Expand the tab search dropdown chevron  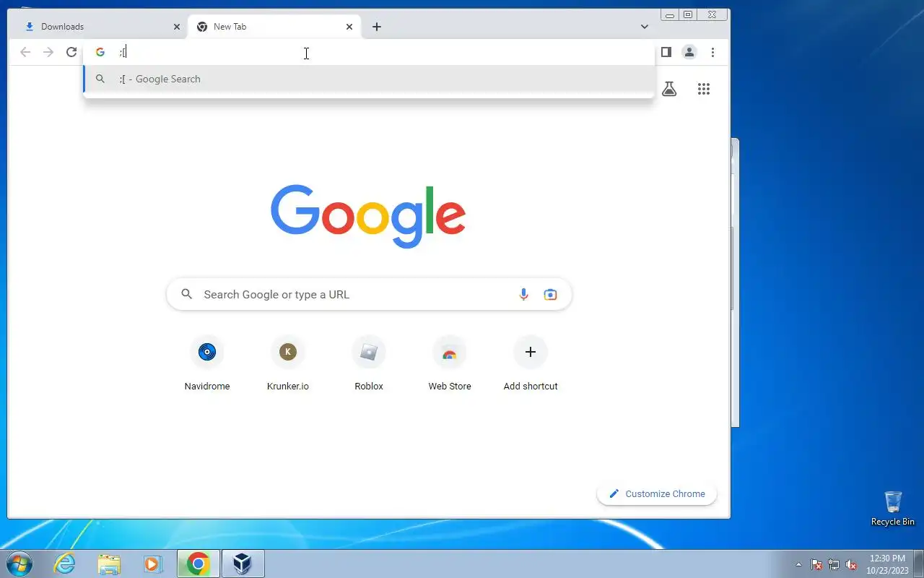(x=645, y=27)
